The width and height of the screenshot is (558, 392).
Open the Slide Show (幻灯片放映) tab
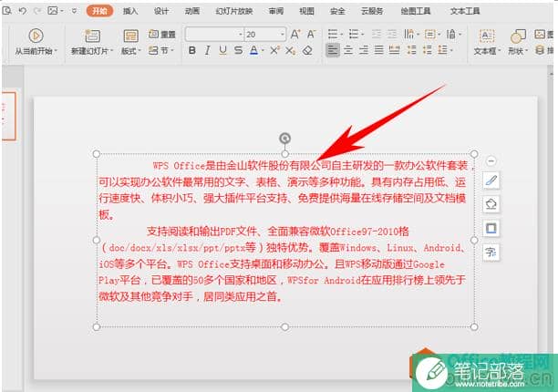click(x=233, y=11)
